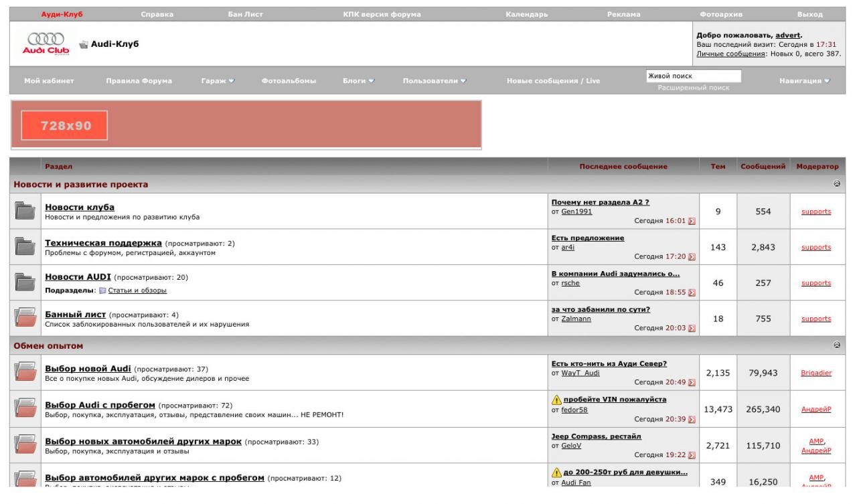Viewport: 857px width, 504px height.
Task: Click warning icon by пробейте VIN пожалуйста
Action: tap(556, 400)
